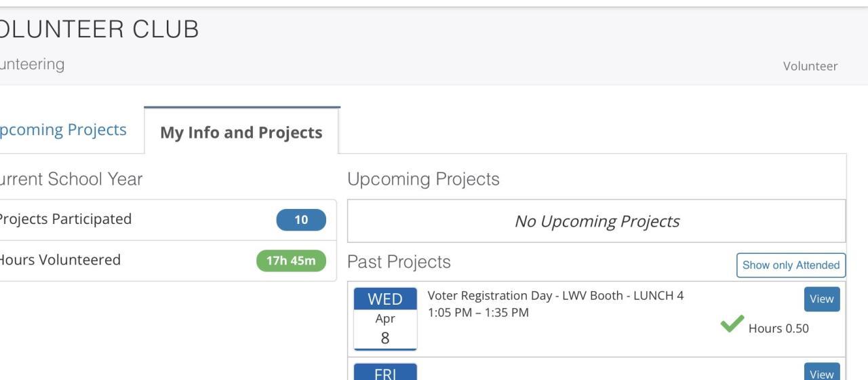
Task: View the Voter Registration Day project
Action: (x=821, y=299)
